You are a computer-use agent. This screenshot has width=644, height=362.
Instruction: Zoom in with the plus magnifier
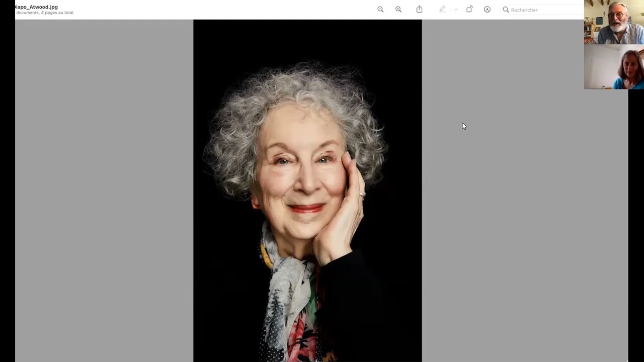(x=398, y=10)
